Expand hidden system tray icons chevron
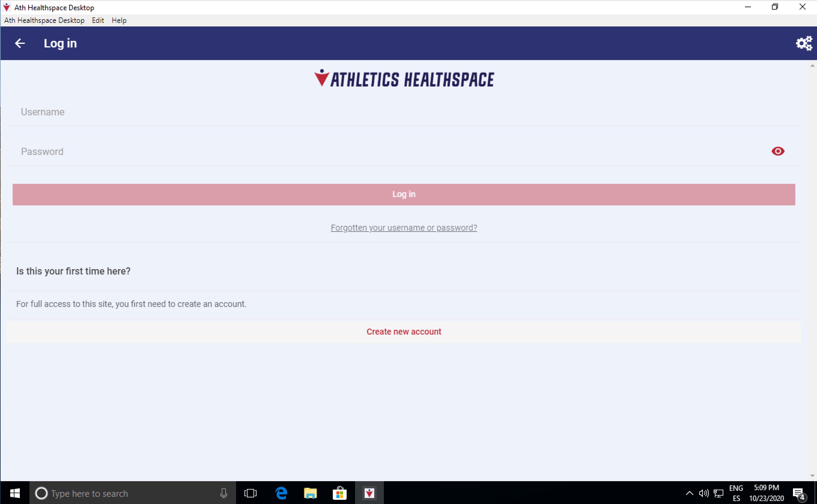The width and height of the screenshot is (817, 504). (x=689, y=493)
